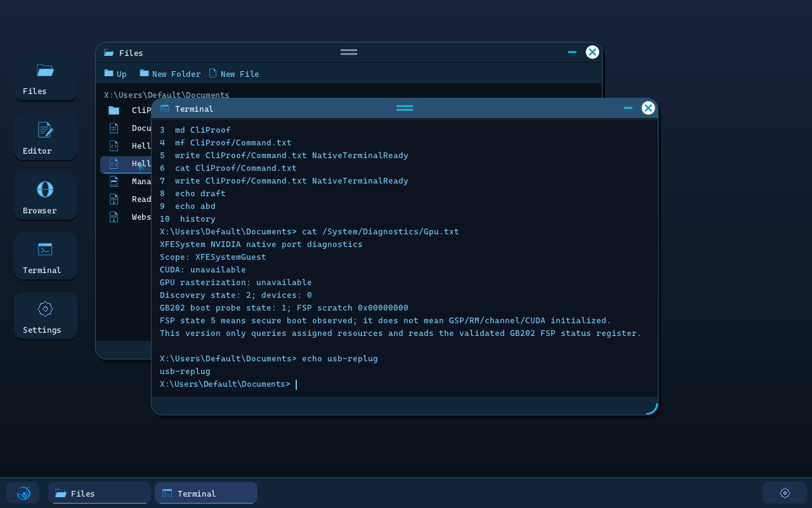This screenshot has height=508, width=812.
Task: Create a New Folder in Files window
Action: (170, 74)
